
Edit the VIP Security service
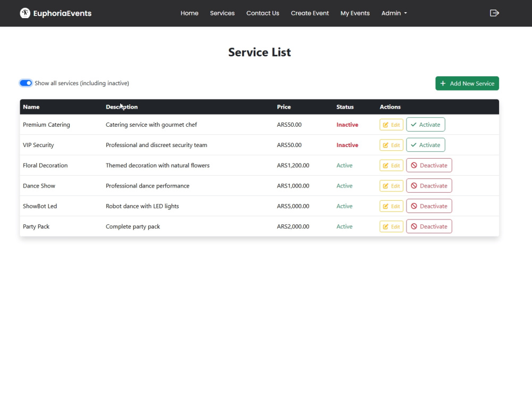[x=391, y=145]
